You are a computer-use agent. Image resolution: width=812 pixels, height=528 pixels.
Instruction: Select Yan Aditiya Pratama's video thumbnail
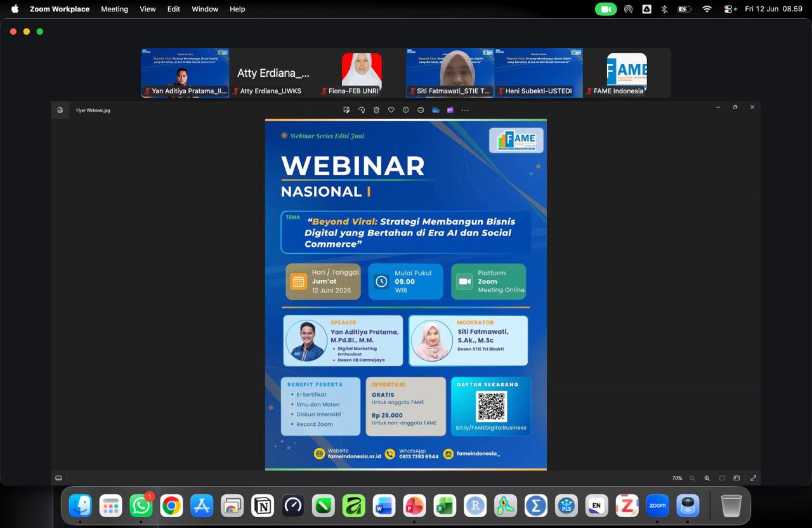[185, 72]
